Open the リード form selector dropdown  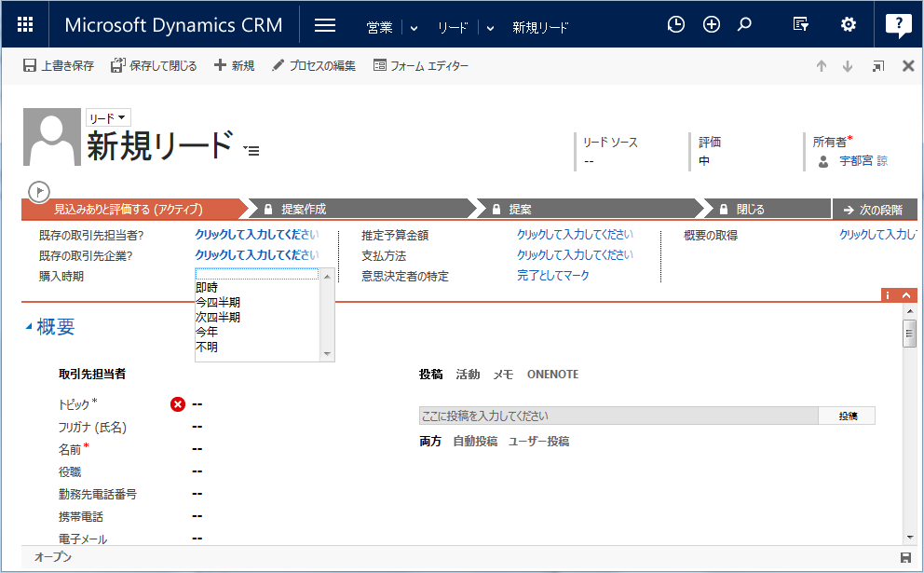click(x=107, y=118)
